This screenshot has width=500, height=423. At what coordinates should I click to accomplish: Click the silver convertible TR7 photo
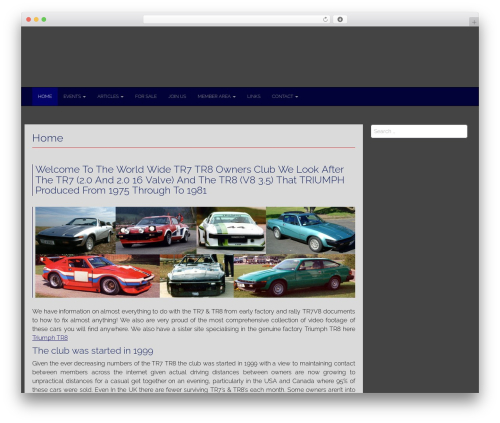click(x=76, y=230)
